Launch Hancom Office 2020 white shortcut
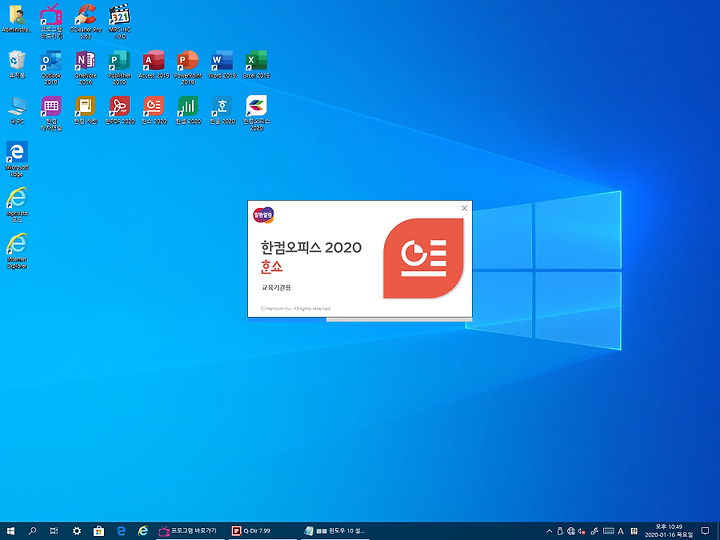 click(x=256, y=113)
